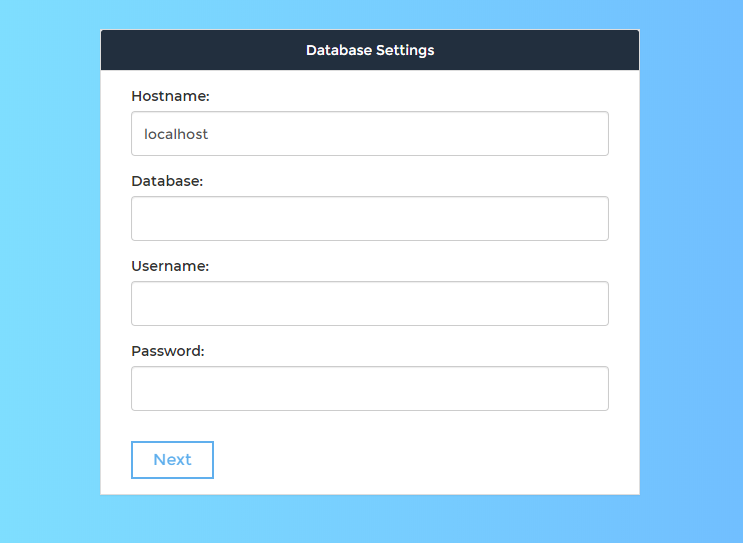743x543 pixels.
Task: Focus the empty field under the Username label
Action: tap(369, 304)
